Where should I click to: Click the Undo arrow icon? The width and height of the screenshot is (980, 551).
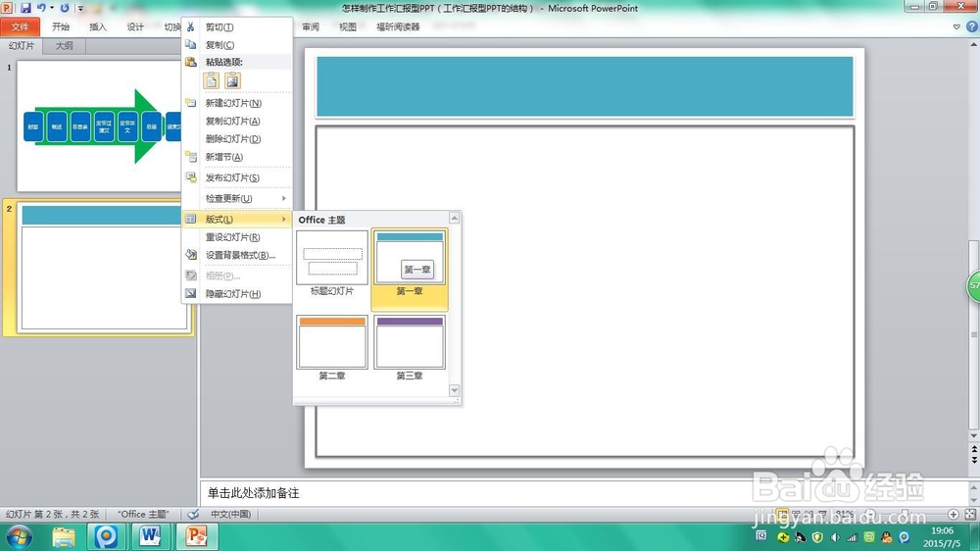pyautogui.click(x=41, y=8)
